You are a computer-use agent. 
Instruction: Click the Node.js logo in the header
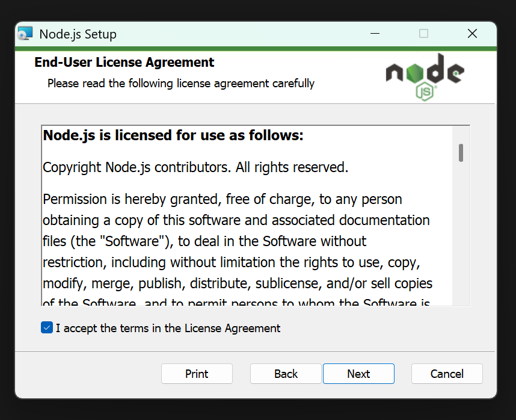point(425,78)
